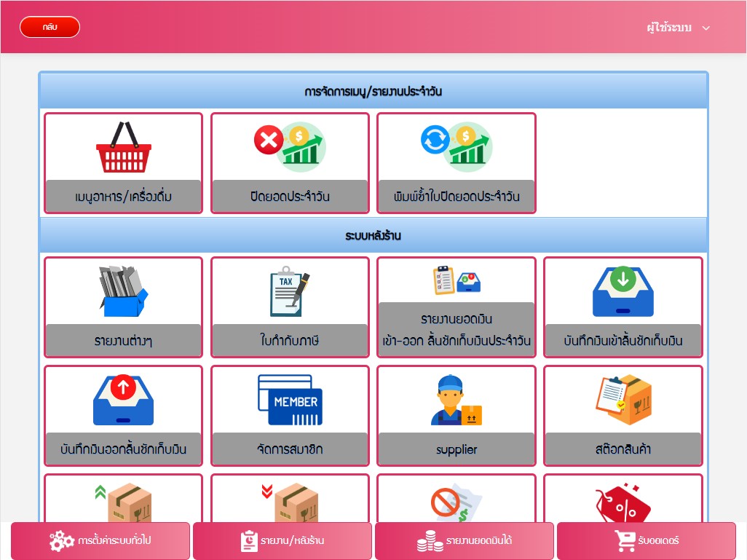Click the red discount percent tag icon

point(622,501)
